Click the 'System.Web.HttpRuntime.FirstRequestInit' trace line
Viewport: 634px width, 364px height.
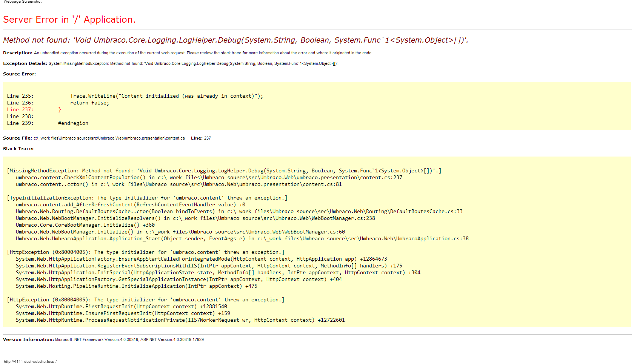tap(121, 307)
